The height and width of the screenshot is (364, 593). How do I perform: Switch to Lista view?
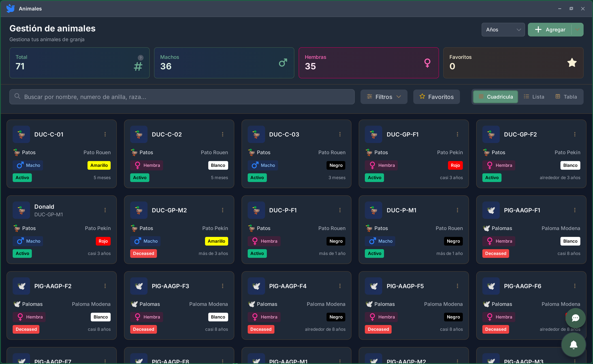click(534, 97)
